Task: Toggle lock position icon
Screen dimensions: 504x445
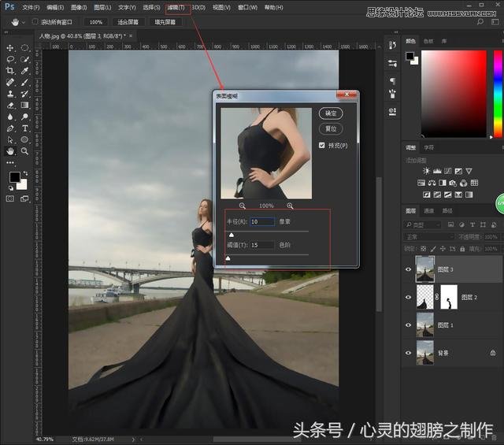Action: [x=443, y=249]
